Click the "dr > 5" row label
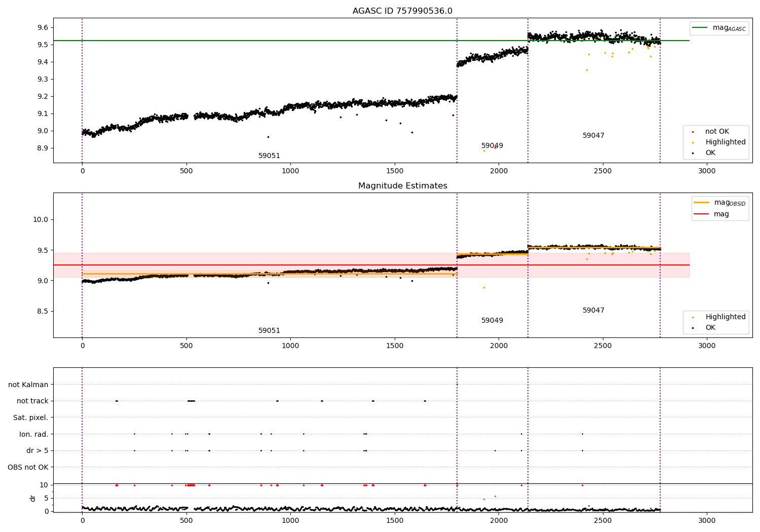Screen dimensions: 760x532 [x=37, y=450]
